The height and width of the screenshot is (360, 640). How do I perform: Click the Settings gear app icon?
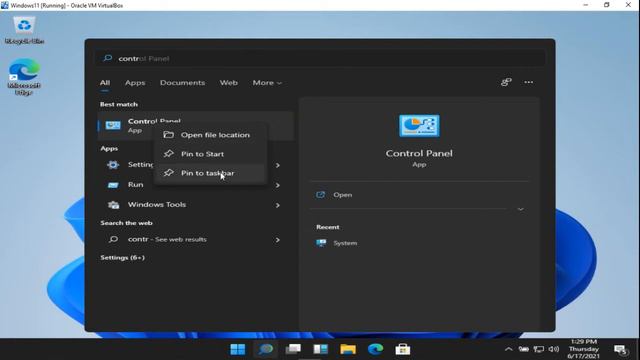pyautogui.click(x=113, y=164)
